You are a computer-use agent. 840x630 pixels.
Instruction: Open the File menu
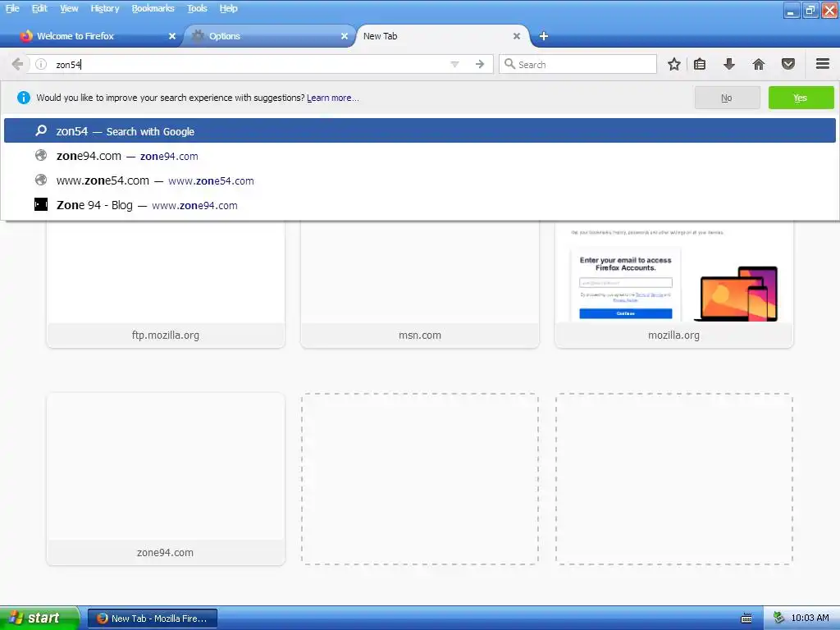[12, 8]
